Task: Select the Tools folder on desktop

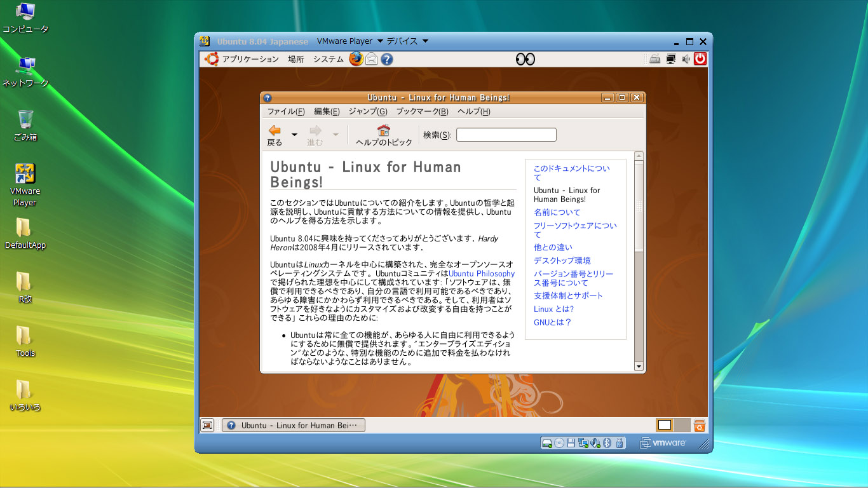Action: [25, 342]
